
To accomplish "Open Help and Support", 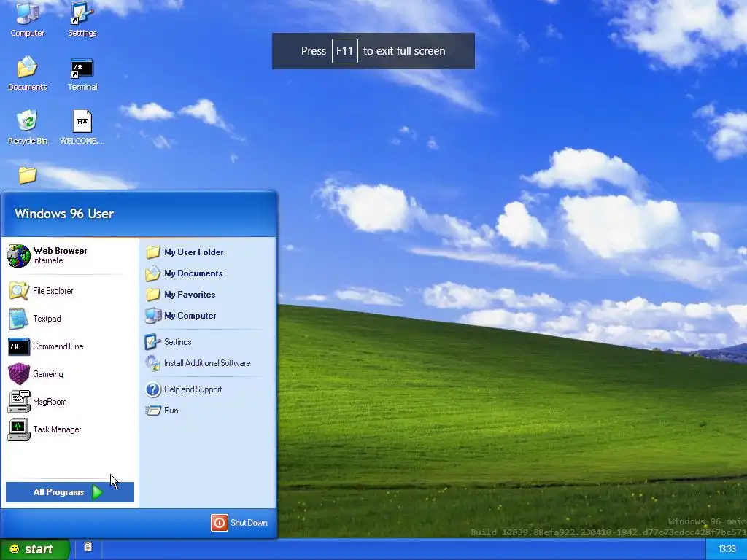I will point(207,389).
